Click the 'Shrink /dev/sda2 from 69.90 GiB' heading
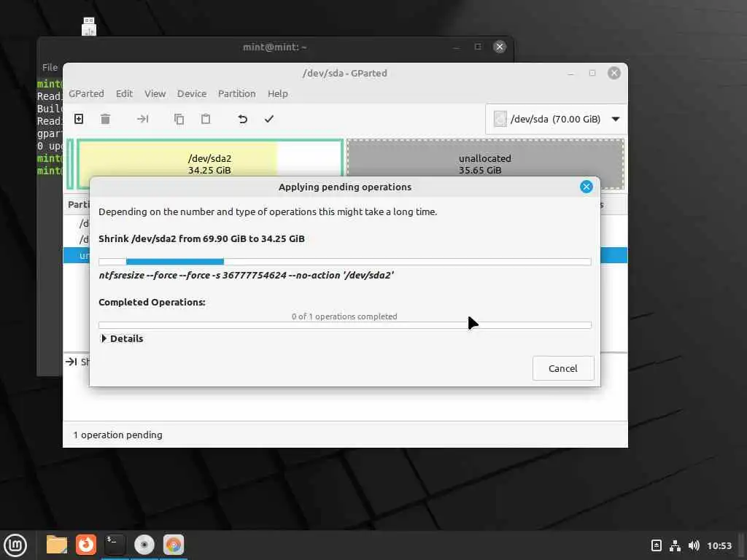The image size is (747, 560). (x=201, y=238)
